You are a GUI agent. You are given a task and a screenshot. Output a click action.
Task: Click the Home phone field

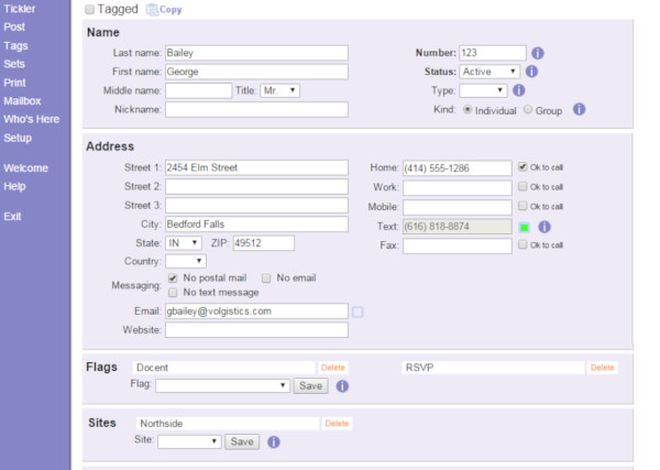point(458,168)
